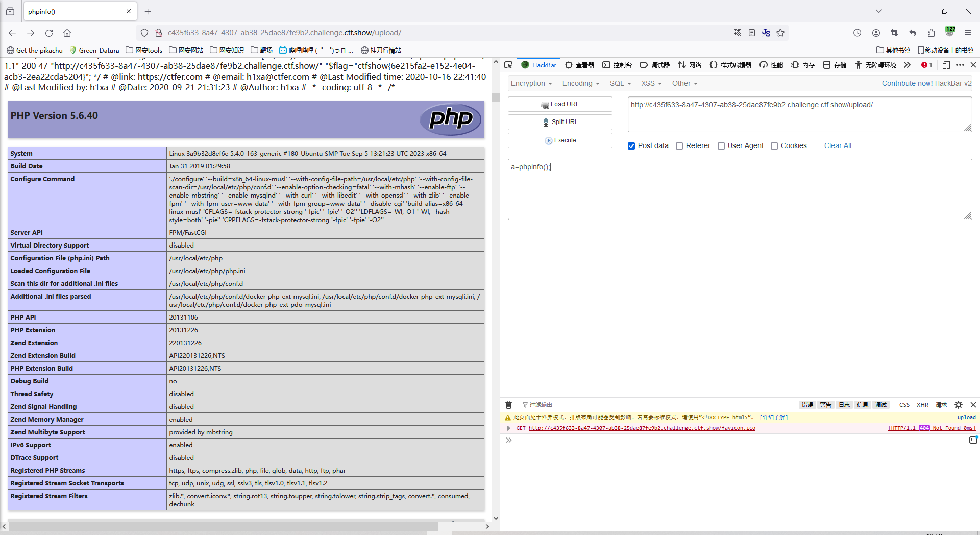The width and height of the screenshot is (980, 535).
Task: Toggle reader view icon in address bar
Action: click(752, 33)
